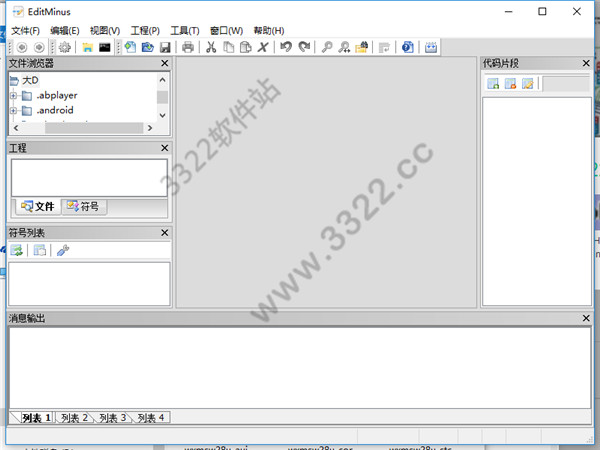Minimize the EditMinus window

[508, 11]
